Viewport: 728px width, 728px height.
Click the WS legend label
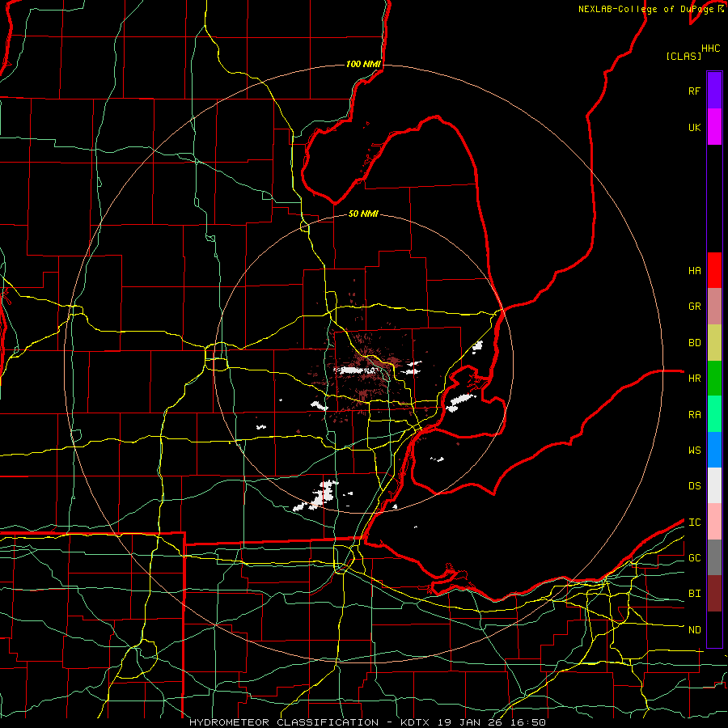[694, 450]
